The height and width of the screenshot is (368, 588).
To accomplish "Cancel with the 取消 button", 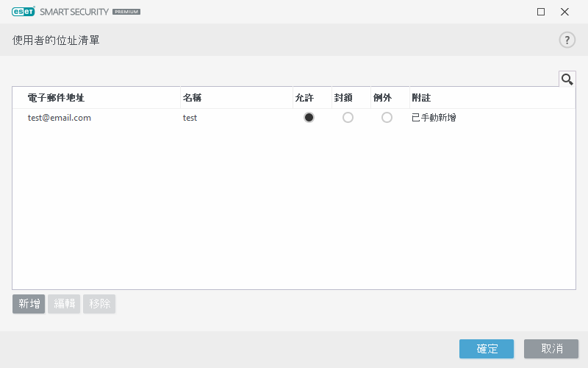I will (x=551, y=349).
